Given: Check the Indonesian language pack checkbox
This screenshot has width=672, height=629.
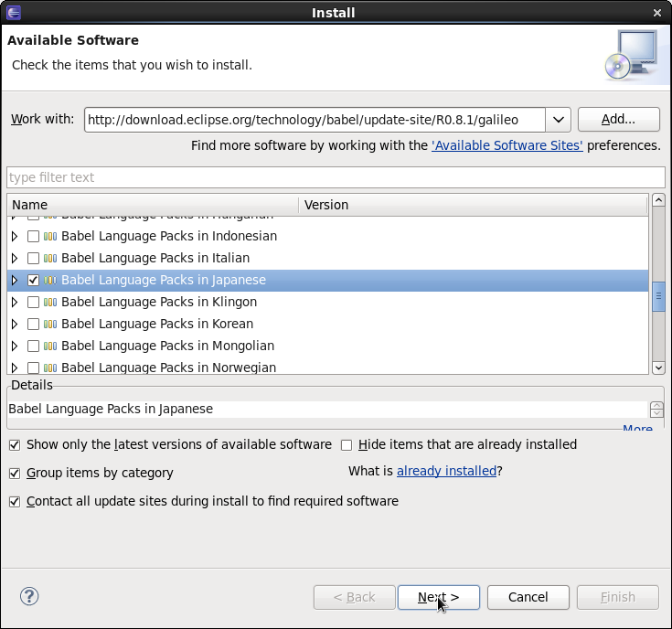Looking at the screenshot, I should 33,236.
